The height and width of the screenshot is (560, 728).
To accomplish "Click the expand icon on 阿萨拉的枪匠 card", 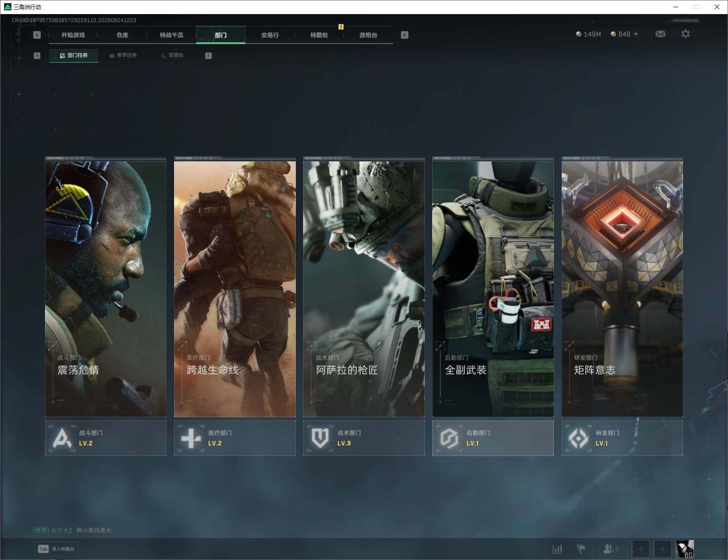I will pos(311,345).
